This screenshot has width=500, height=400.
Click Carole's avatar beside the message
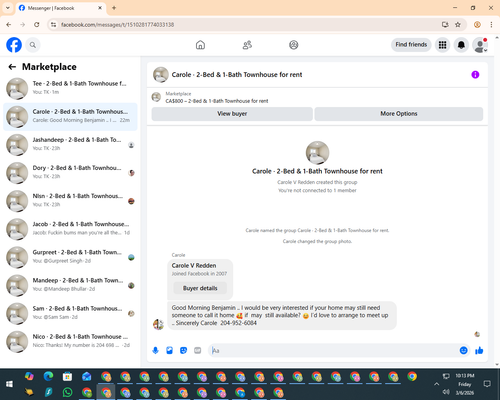(x=158, y=324)
